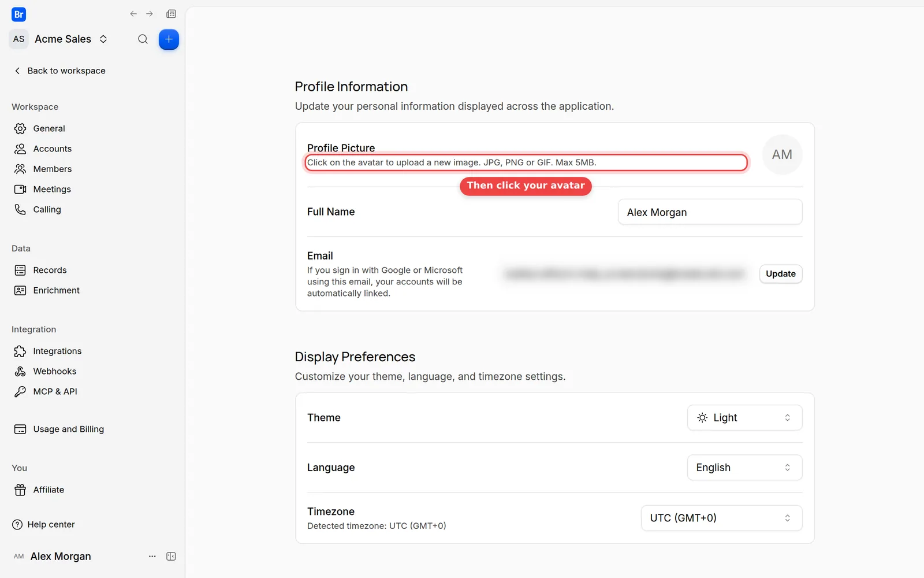The width and height of the screenshot is (924, 578).
Task: Go forward with the right arrow icon
Action: pos(150,14)
